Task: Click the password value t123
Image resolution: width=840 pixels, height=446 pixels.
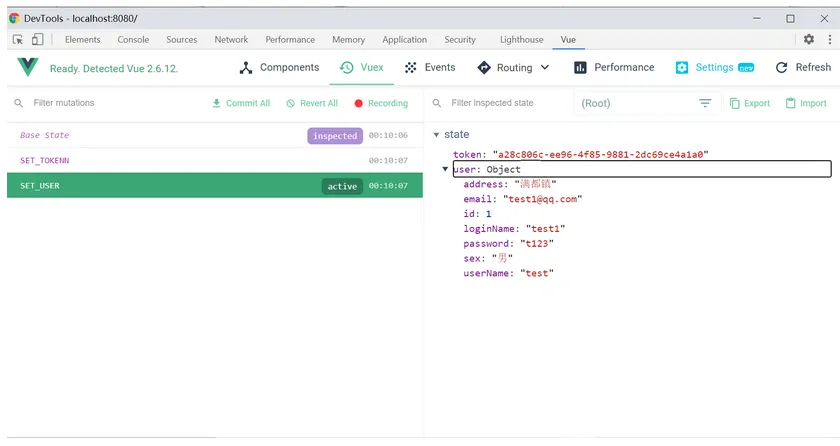Action: [x=537, y=244]
